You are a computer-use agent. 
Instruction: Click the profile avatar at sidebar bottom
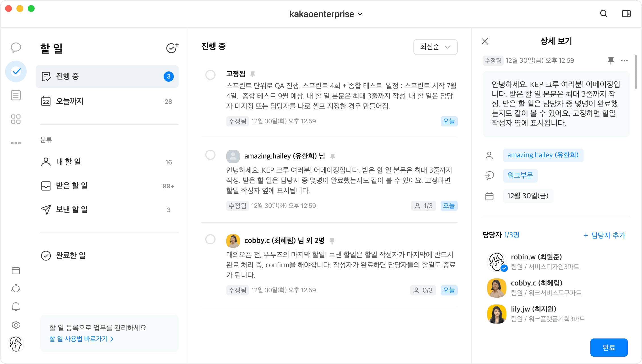pyautogui.click(x=16, y=344)
